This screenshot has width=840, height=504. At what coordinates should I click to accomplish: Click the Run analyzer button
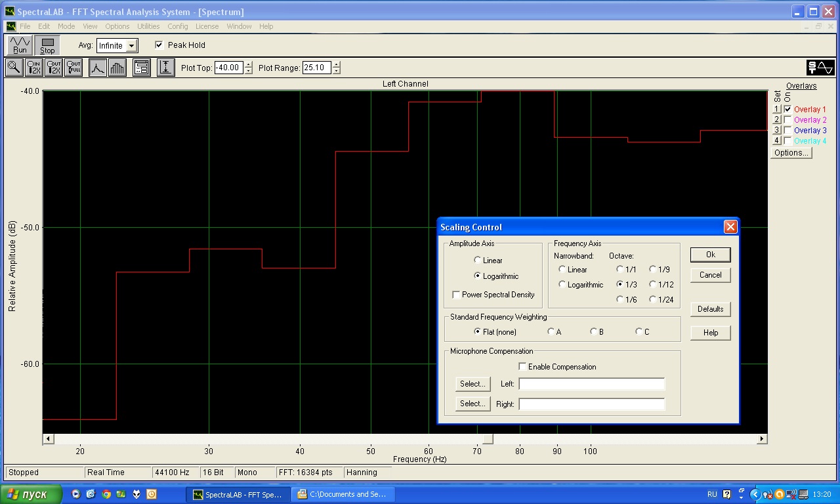point(20,45)
